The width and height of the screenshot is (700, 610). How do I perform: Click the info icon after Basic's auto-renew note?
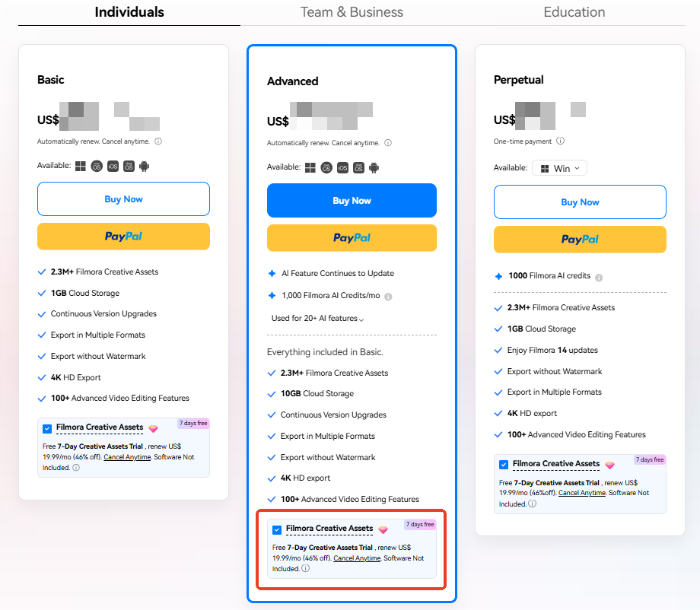click(x=158, y=141)
